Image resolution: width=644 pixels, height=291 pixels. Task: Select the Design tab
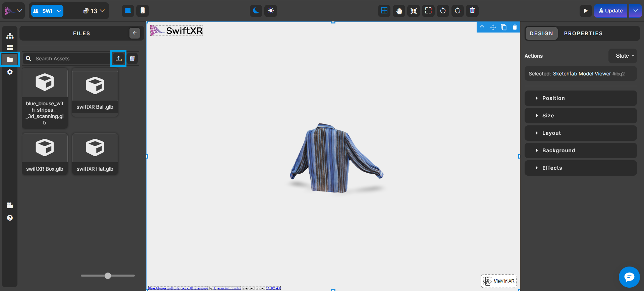click(541, 34)
